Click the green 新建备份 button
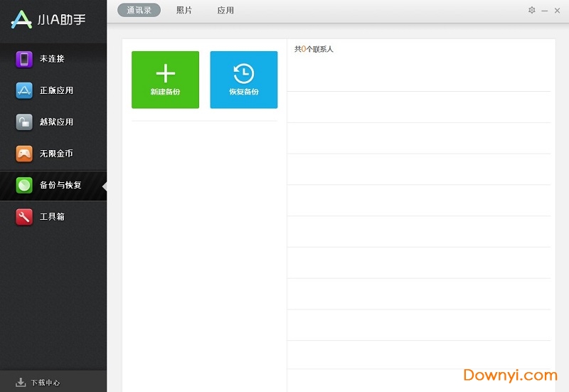 click(x=165, y=80)
